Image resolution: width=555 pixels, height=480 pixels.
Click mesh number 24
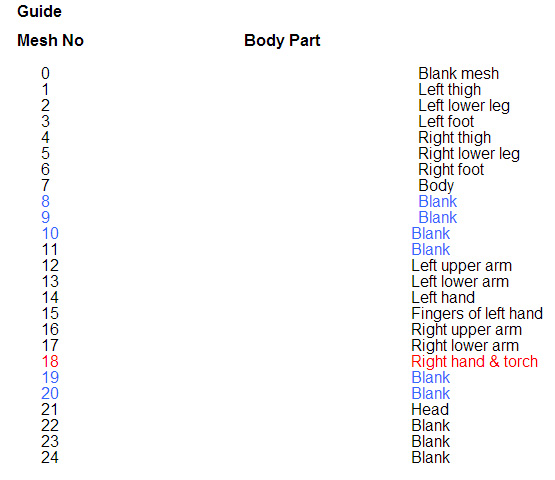coord(50,457)
